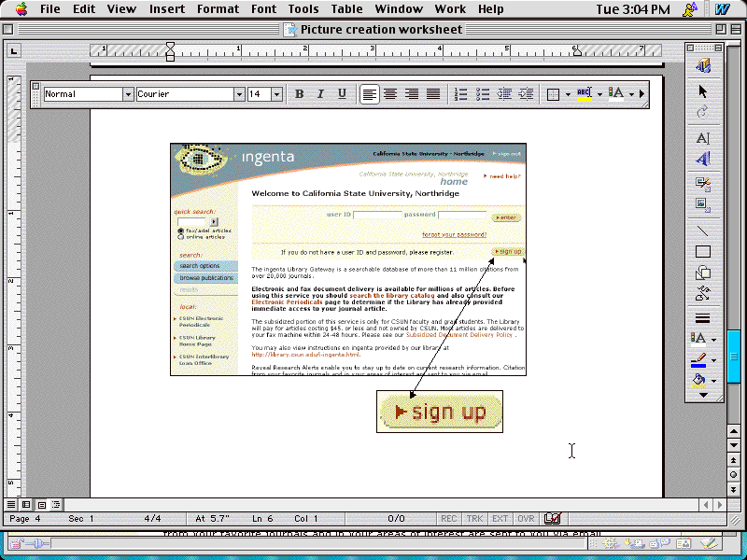Image resolution: width=747 pixels, height=560 pixels.
Task: Insert WordArt from the drawing toolbar
Action: point(703,159)
